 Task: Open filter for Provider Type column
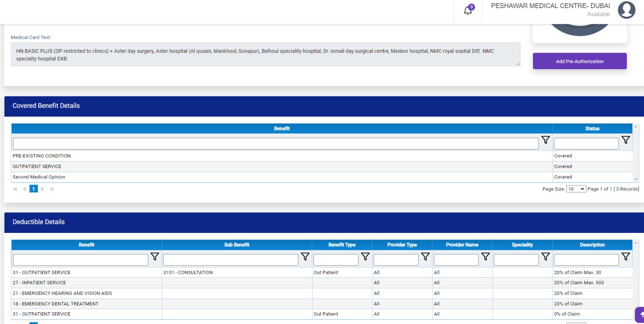point(425,257)
